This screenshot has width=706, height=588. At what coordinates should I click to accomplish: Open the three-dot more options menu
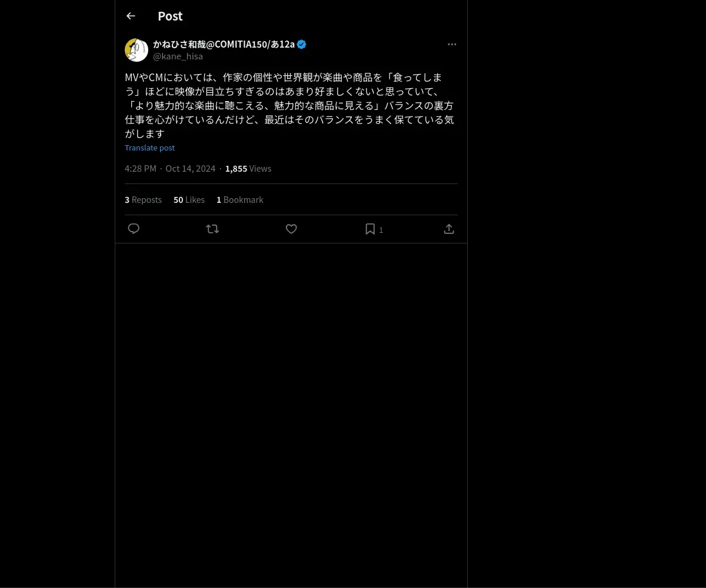click(452, 44)
